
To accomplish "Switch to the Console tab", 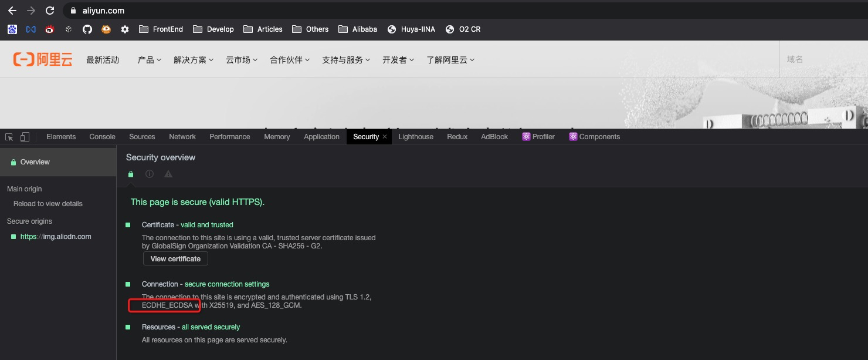I will (103, 137).
